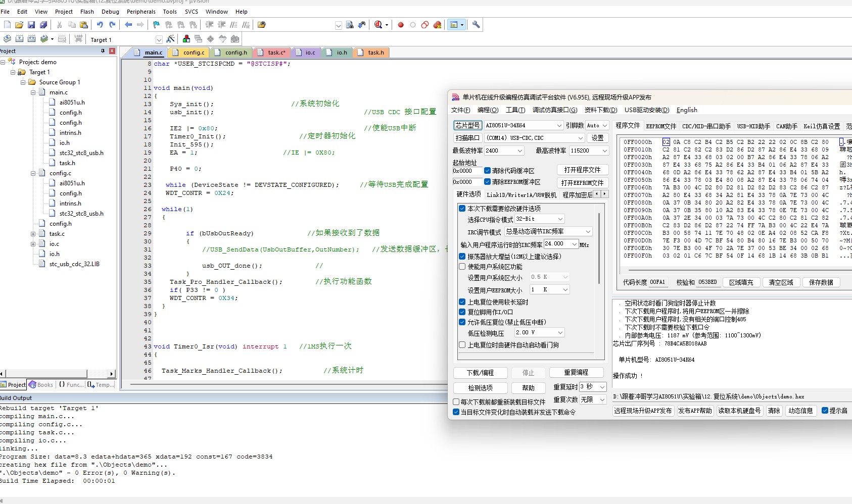Toggle 提示音 checkbox
Viewport: 852px width, 504px height.
point(825,411)
